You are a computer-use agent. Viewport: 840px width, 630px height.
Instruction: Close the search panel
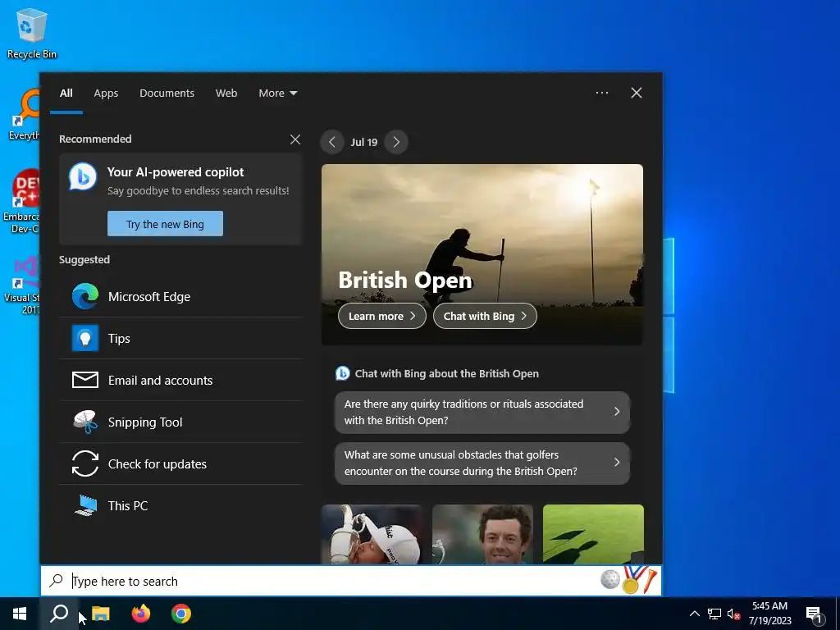point(637,93)
